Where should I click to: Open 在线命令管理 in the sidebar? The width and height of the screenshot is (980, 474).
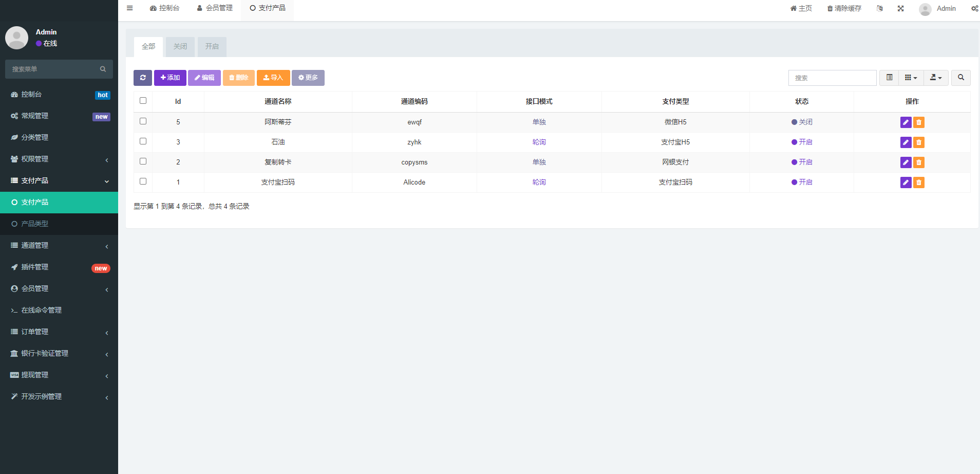(59, 311)
